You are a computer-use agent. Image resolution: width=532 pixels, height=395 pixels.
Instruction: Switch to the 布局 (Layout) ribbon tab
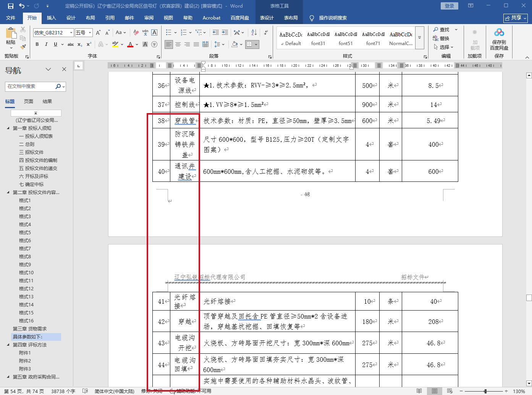[90, 18]
